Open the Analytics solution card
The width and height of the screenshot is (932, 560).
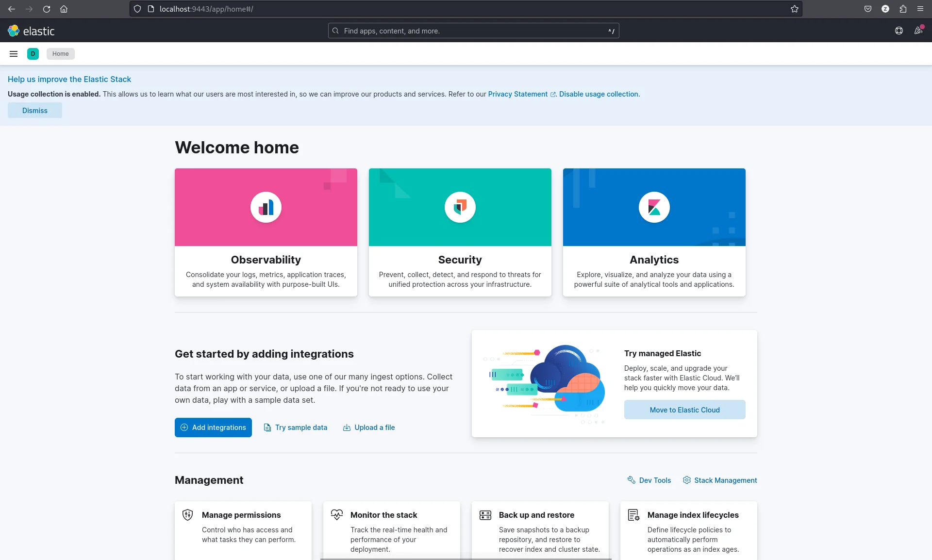pyautogui.click(x=654, y=232)
